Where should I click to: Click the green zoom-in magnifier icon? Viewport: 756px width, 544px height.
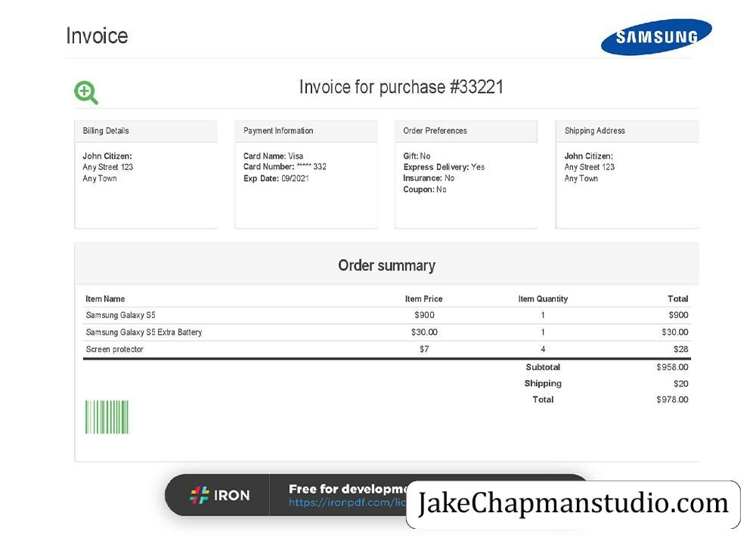click(86, 92)
